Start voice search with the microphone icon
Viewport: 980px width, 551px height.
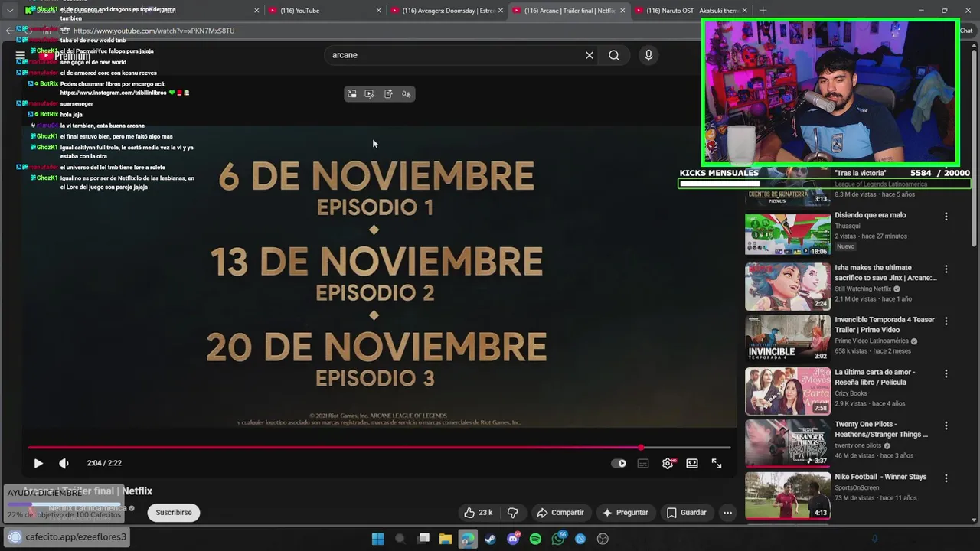point(648,55)
